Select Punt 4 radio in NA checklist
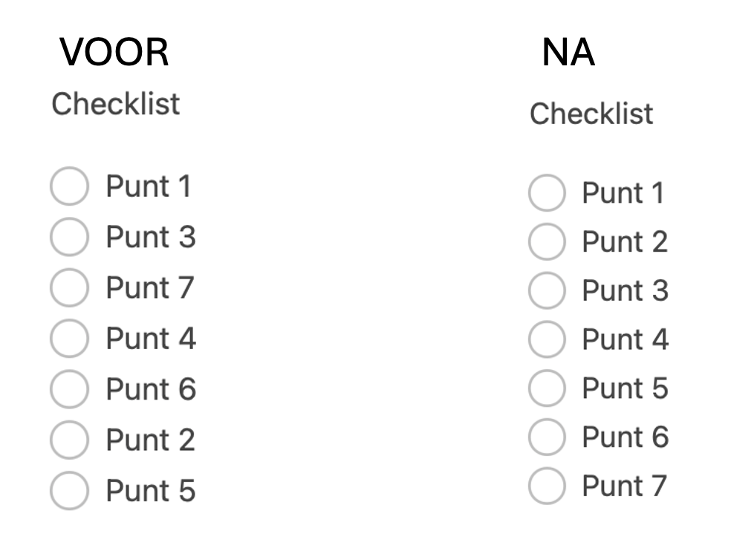Viewport: 731px width, 560px height. tap(547, 339)
